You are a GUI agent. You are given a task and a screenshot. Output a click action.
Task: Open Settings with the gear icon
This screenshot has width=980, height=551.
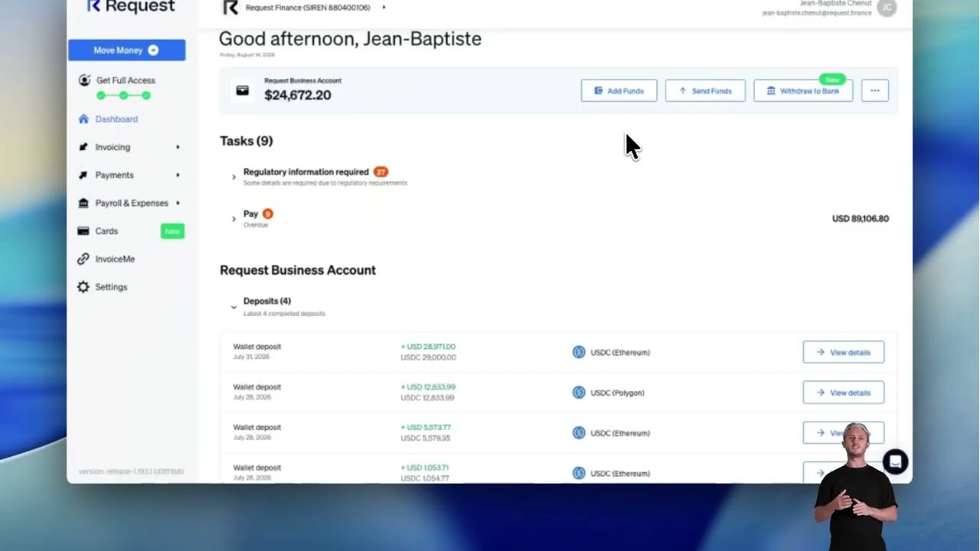click(x=83, y=287)
